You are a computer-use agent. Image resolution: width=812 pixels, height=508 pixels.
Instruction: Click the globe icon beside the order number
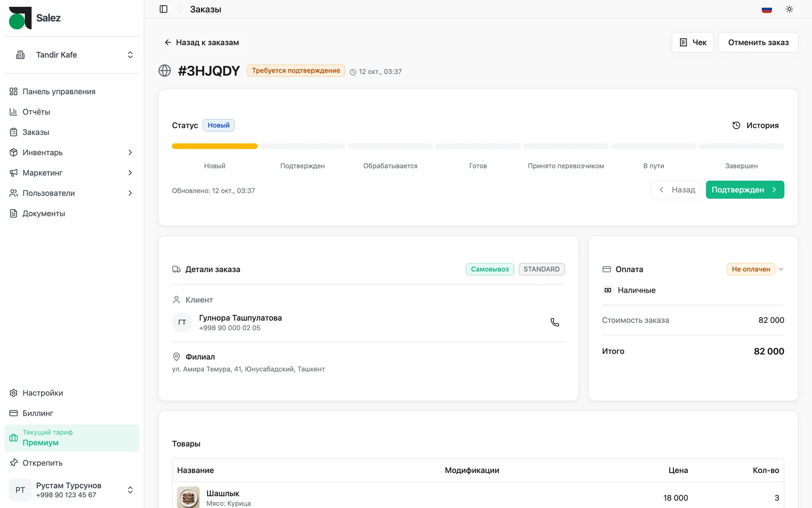tap(165, 71)
